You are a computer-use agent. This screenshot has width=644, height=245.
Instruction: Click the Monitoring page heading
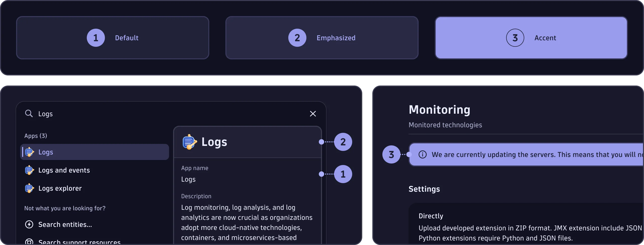tap(439, 110)
